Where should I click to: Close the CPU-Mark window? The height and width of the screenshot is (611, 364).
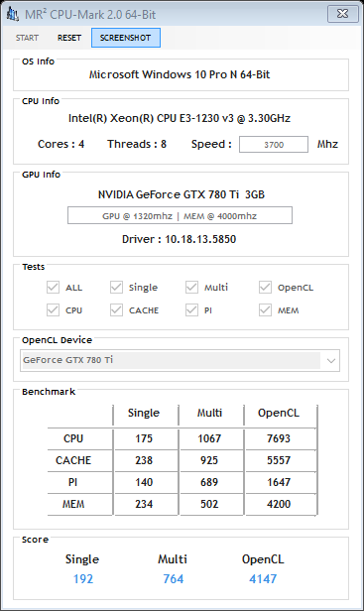tap(342, 14)
